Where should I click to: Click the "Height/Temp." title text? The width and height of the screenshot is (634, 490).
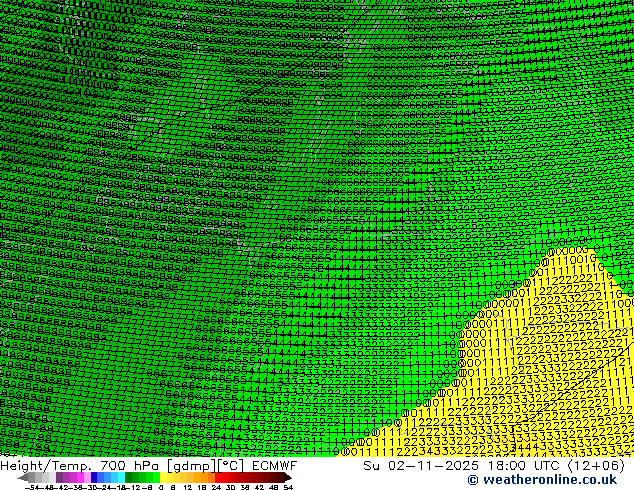click(x=44, y=466)
